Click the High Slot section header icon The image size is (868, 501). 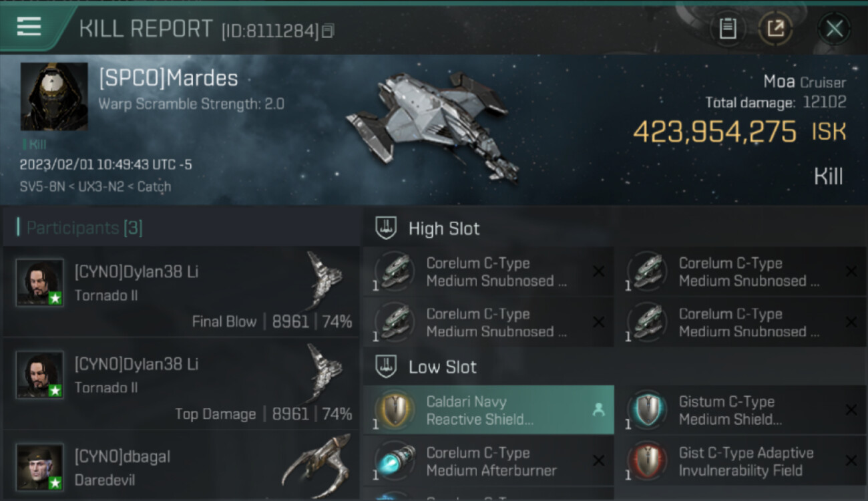tap(385, 228)
